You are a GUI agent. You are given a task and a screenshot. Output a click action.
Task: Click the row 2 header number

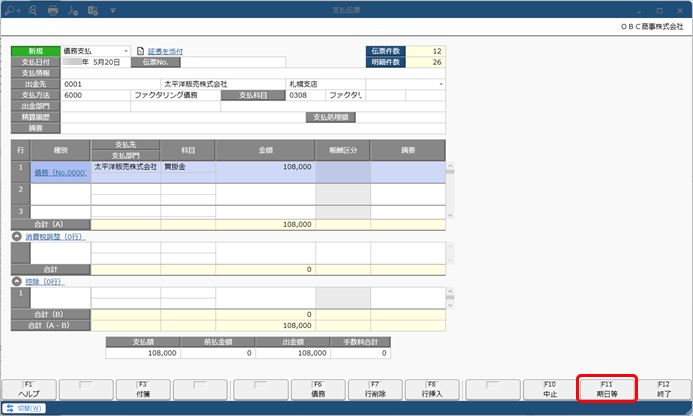[x=20, y=194]
